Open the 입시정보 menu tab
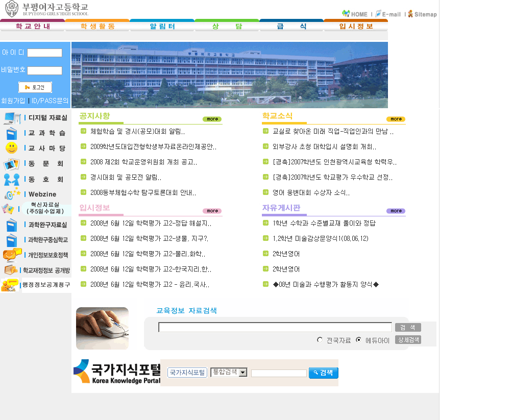 click(356, 26)
